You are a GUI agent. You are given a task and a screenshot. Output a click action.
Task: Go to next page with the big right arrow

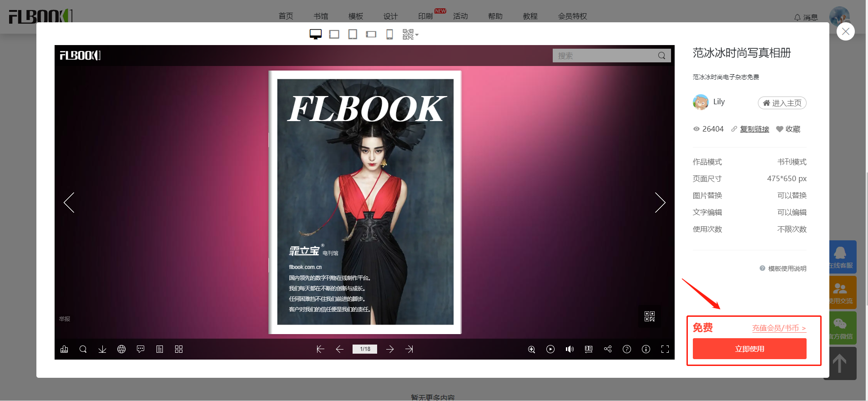[x=660, y=203]
